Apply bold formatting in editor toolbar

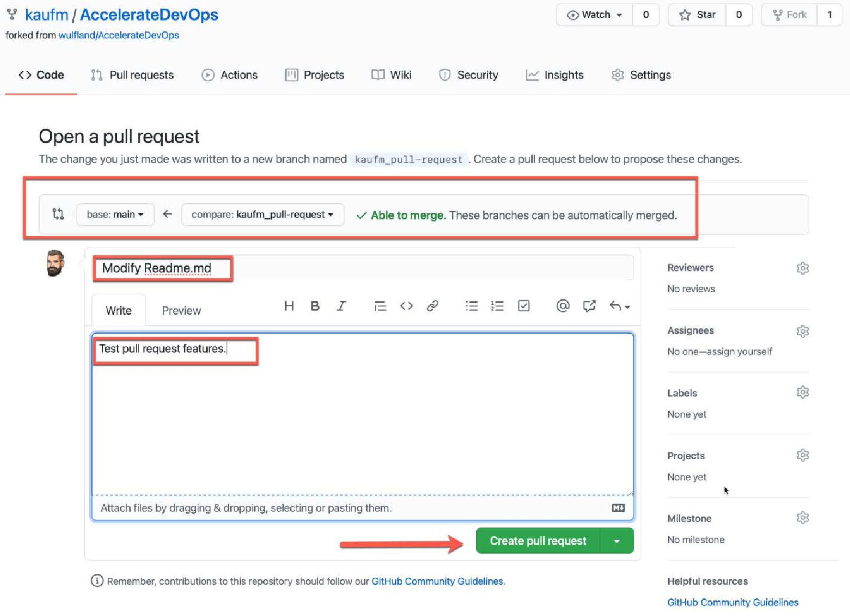coord(314,306)
